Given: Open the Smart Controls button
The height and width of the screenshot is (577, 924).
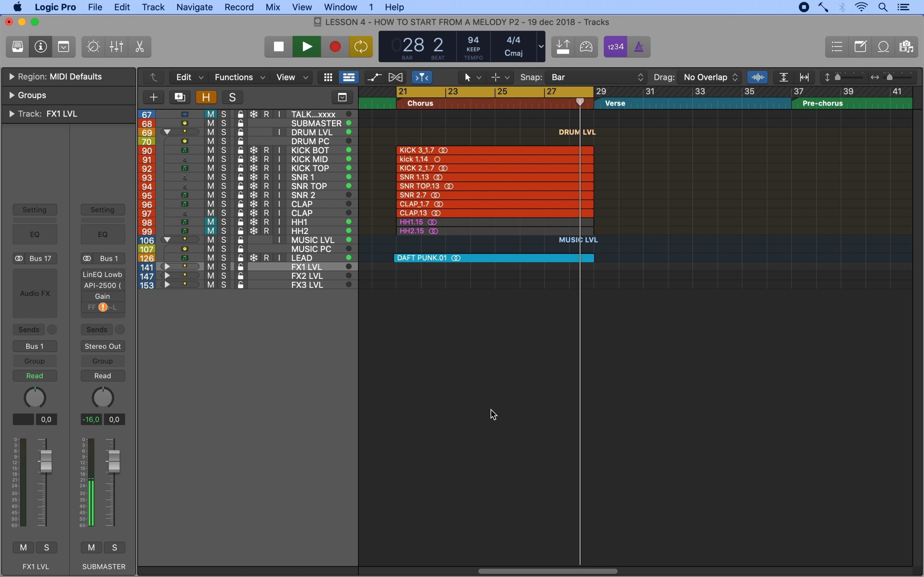Looking at the screenshot, I should click(x=93, y=47).
